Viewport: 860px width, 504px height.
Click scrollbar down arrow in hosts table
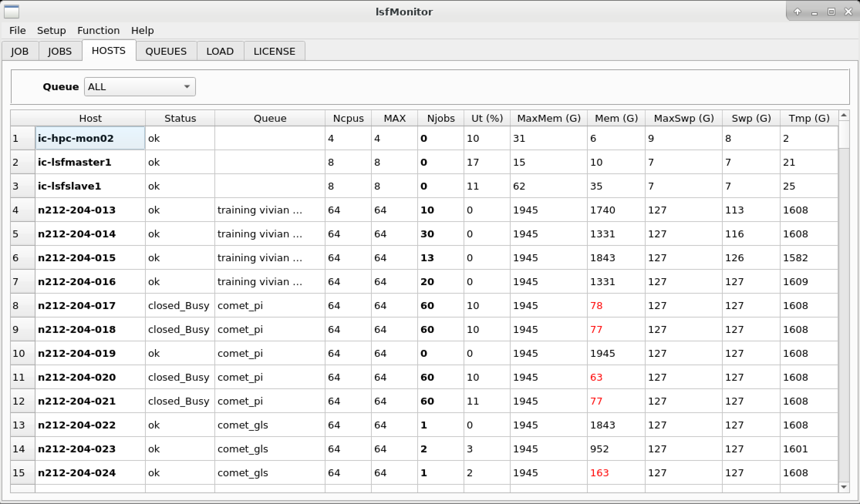[844, 487]
